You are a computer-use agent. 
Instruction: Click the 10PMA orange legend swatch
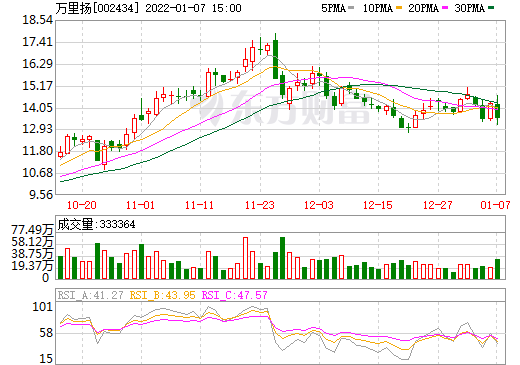pos(398,8)
